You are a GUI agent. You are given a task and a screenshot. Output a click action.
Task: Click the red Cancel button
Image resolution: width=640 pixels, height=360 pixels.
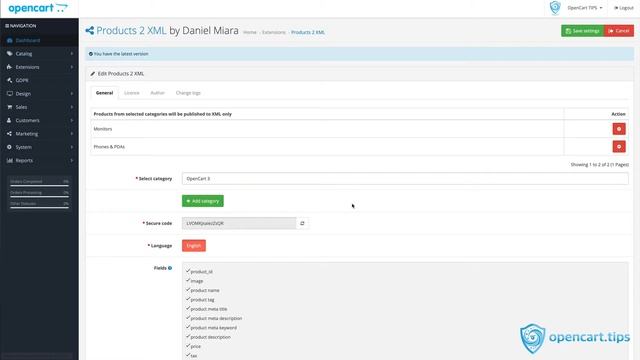[x=619, y=31]
